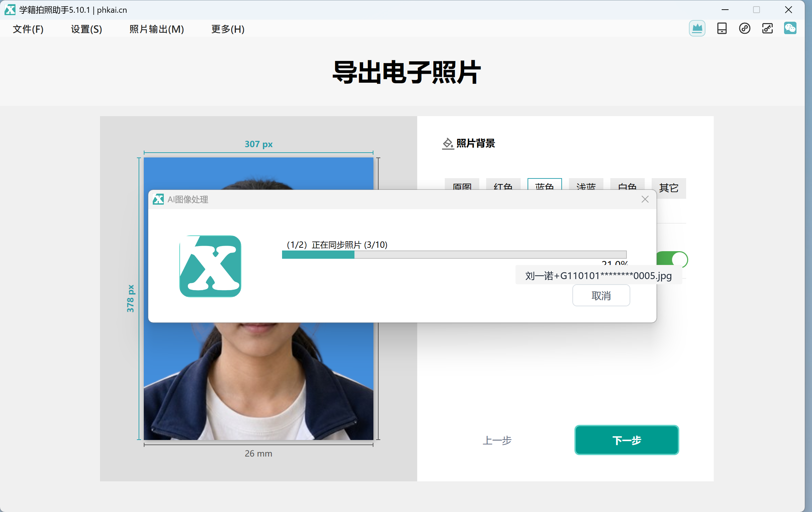Image resolution: width=812 pixels, height=512 pixels.
Task: Open the 更多(H) menu
Action: pyautogui.click(x=228, y=29)
